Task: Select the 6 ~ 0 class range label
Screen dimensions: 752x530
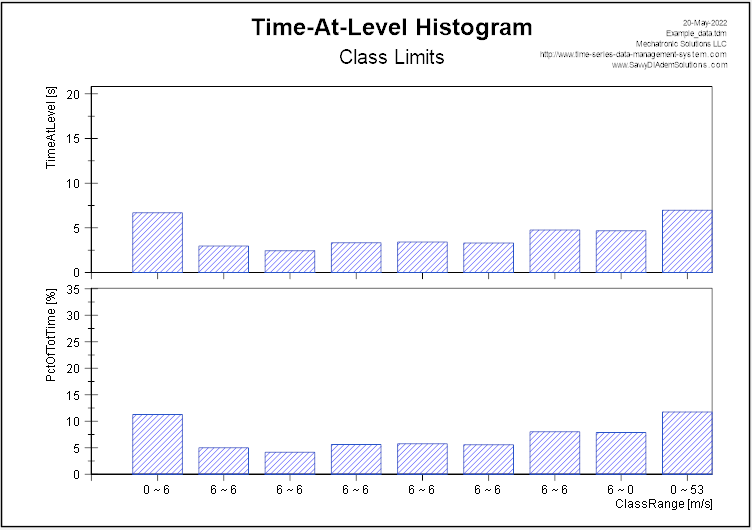Action: [x=621, y=490]
